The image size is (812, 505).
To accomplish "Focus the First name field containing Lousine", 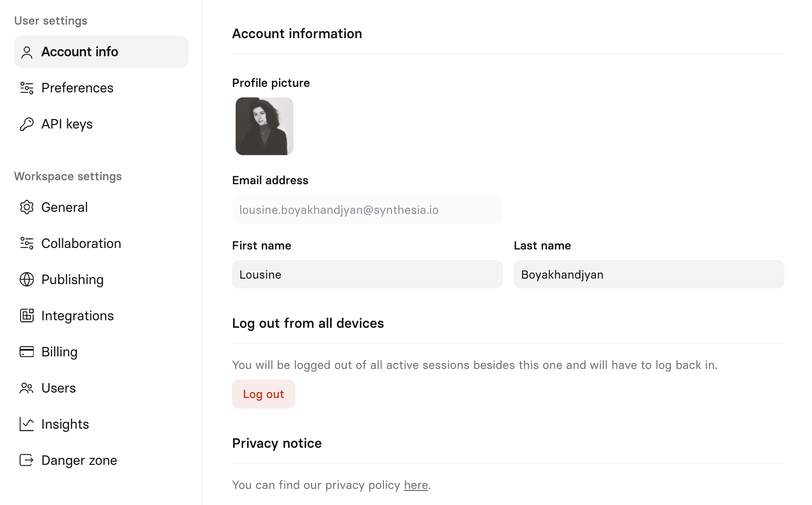I will (367, 275).
